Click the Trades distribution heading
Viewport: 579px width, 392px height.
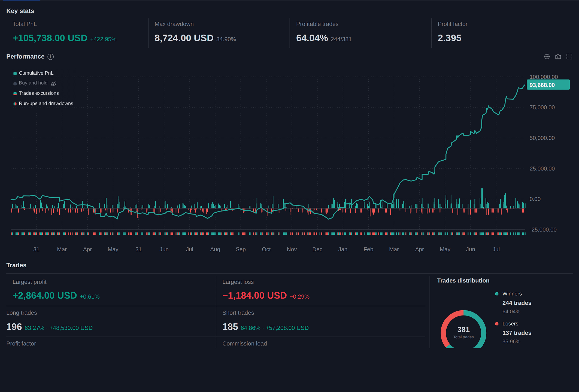[463, 281]
